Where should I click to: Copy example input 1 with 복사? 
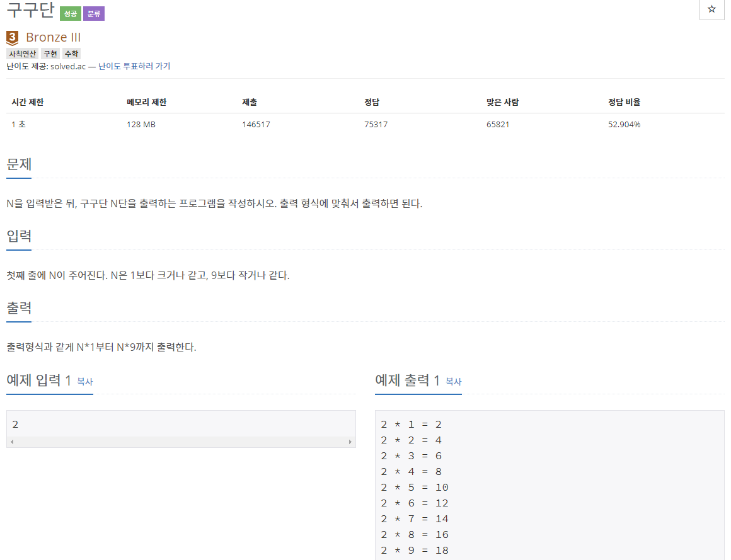click(85, 382)
